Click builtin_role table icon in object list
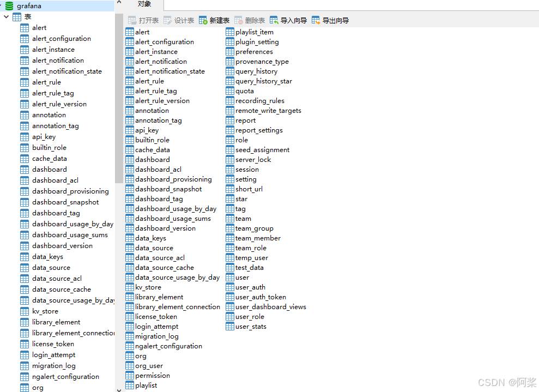The image size is (539, 392). (130, 140)
